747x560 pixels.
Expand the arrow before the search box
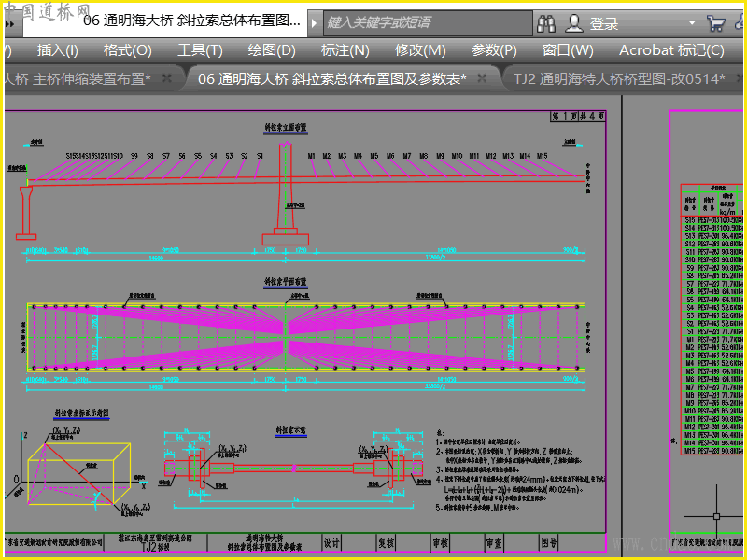click(314, 22)
